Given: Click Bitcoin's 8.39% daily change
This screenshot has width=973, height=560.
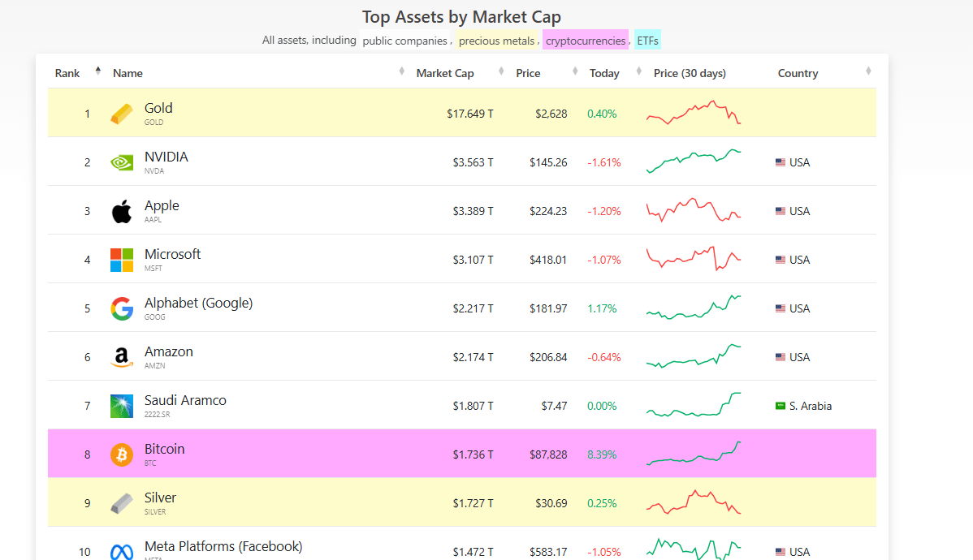Looking at the screenshot, I should click(x=602, y=454).
